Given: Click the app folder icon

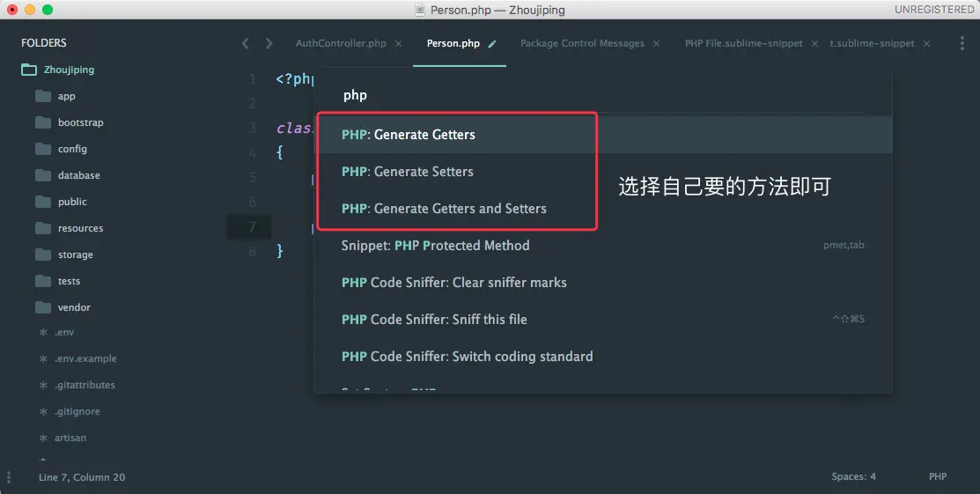Looking at the screenshot, I should pyautogui.click(x=43, y=96).
